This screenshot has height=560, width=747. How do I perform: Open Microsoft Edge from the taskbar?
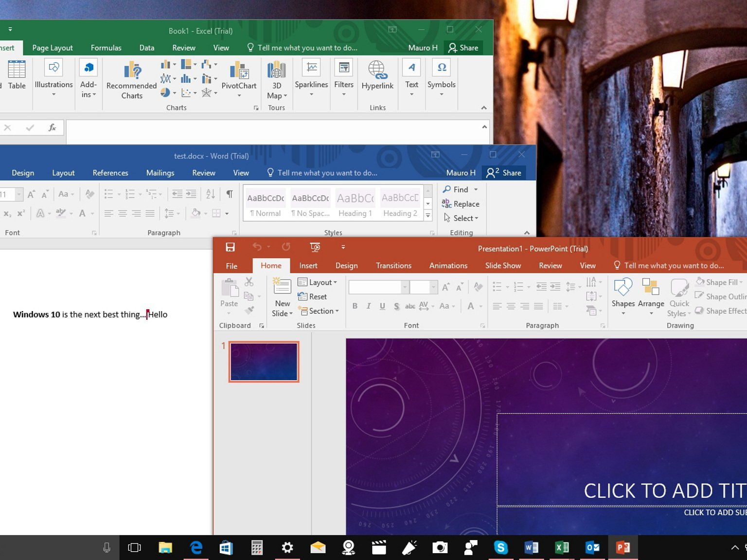196,548
